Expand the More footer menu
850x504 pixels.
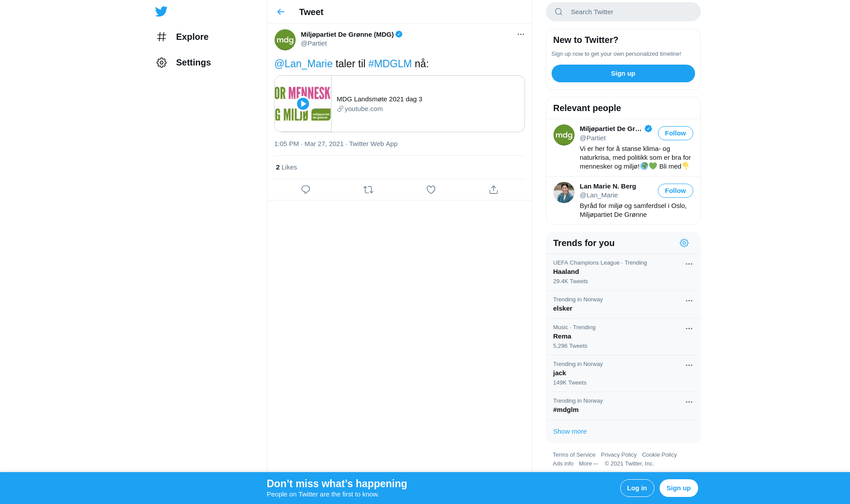[588, 464]
